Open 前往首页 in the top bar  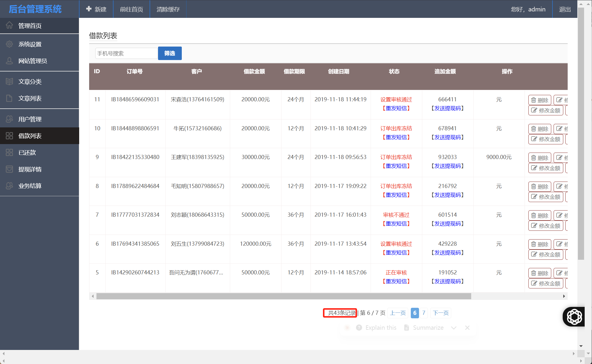(x=131, y=9)
